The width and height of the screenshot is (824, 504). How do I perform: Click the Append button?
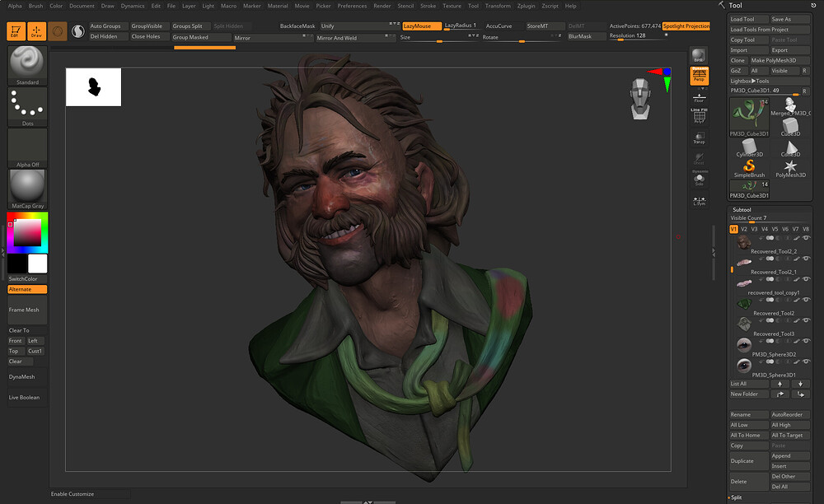[x=790, y=455]
